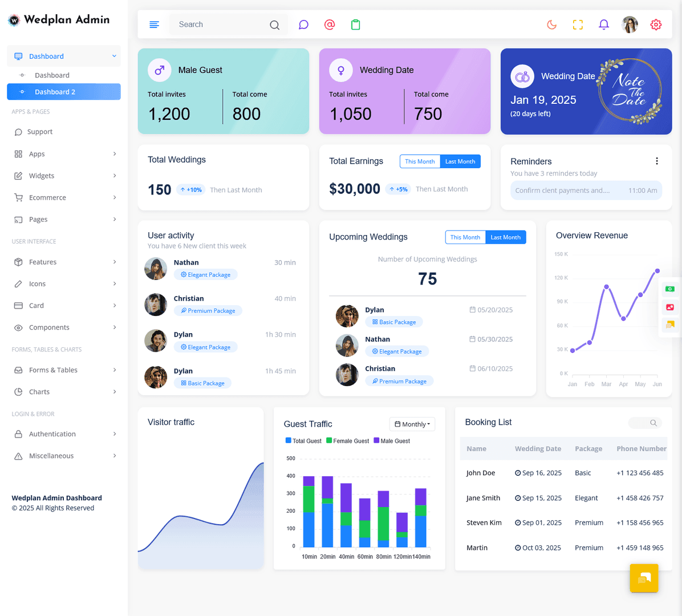Select Last Month in Upcoming Weddings
The width and height of the screenshot is (682, 616).
coord(505,237)
